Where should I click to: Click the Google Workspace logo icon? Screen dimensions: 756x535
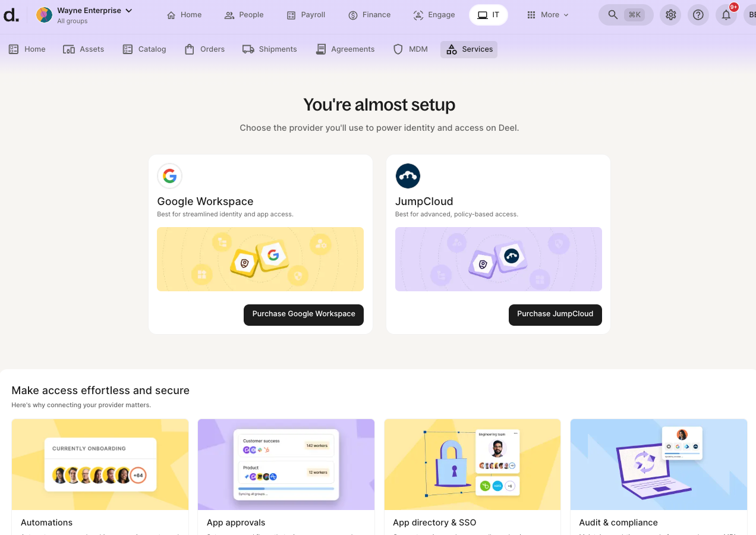[169, 176]
